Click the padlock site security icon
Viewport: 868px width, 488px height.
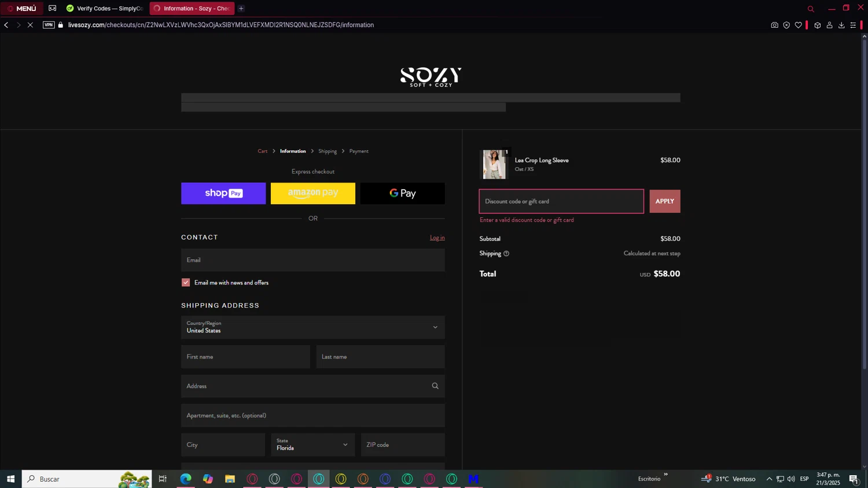pos(61,25)
